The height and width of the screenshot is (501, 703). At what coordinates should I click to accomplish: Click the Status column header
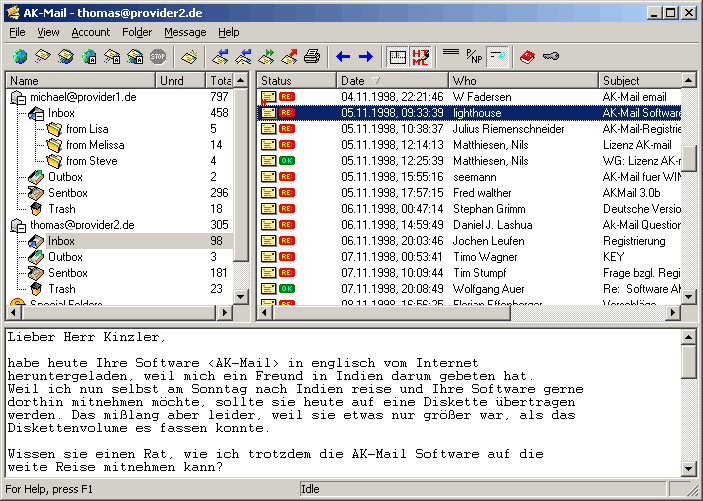click(297, 81)
